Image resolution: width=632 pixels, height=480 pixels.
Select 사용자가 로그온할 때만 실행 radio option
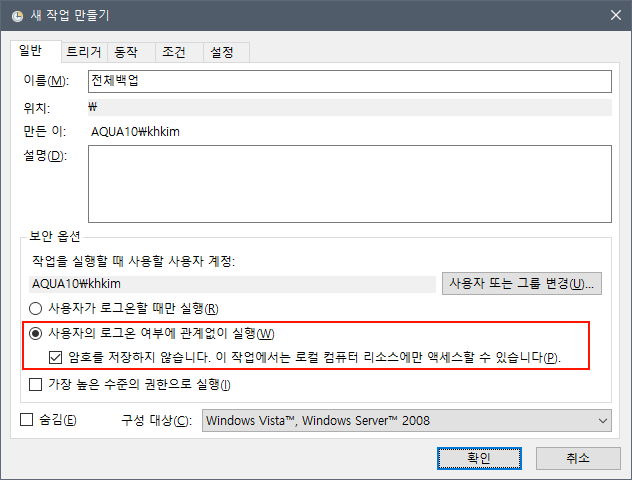tap(37, 308)
